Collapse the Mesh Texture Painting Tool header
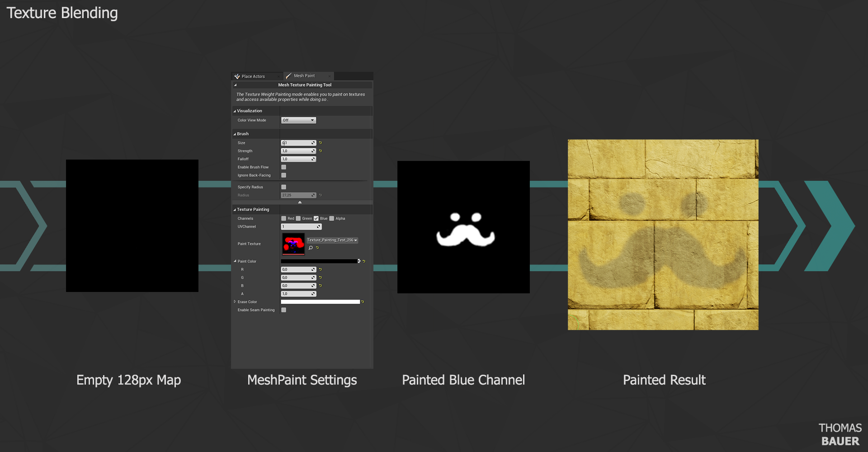This screenshot has height=452, width=868. coord(235,85)
